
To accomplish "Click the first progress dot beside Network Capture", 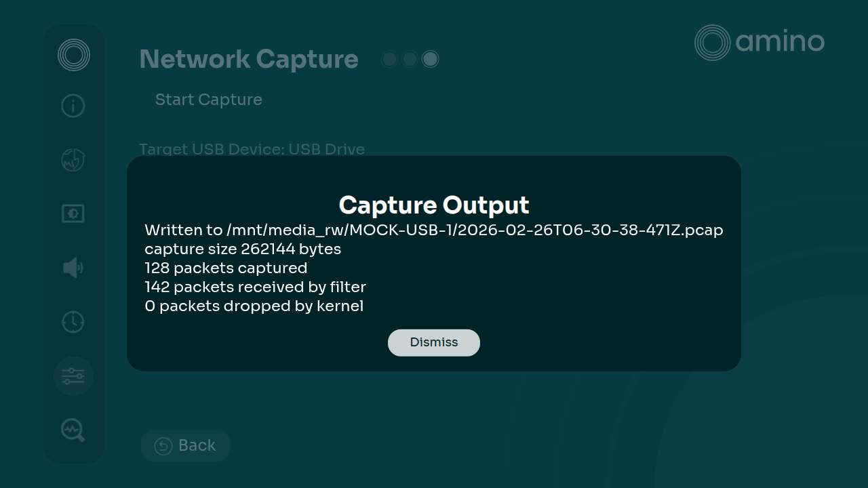I will (x=389, y=60).
